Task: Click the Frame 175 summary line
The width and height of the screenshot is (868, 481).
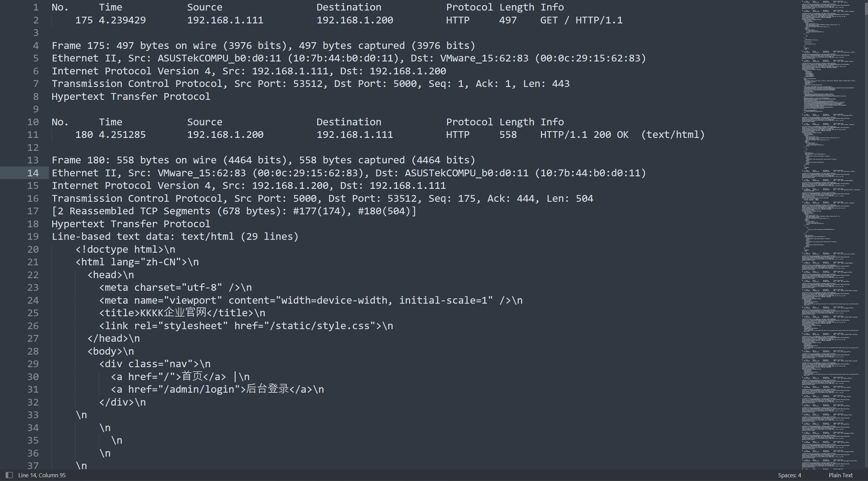Action: tap(263, 46)
